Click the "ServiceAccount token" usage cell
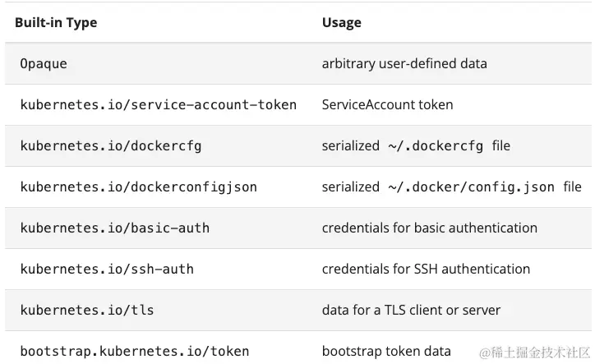Image resolution: width=595 pixels, height=364 pixels. (x=387, y=104)
